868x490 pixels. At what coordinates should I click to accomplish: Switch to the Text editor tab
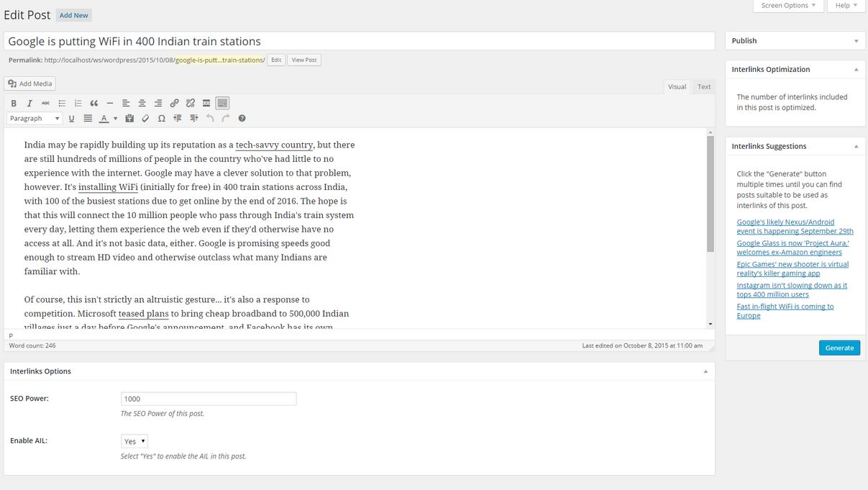[704, 86]
